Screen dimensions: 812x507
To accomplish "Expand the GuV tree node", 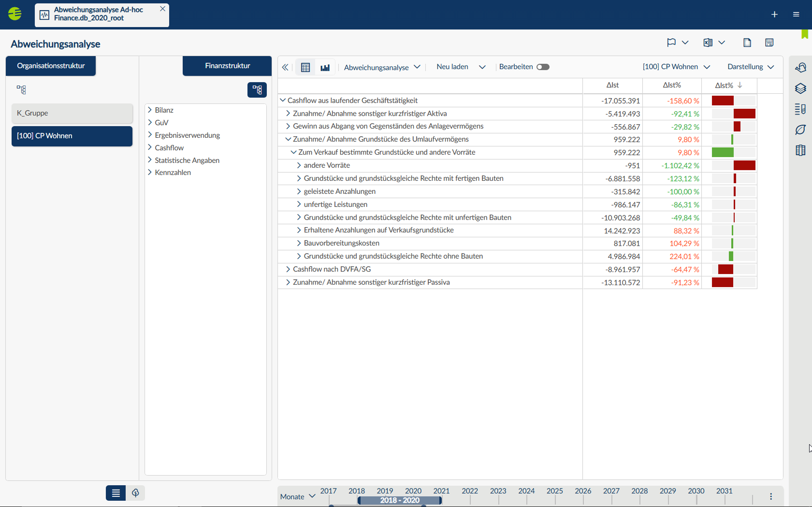I will (x=150, y=123).
